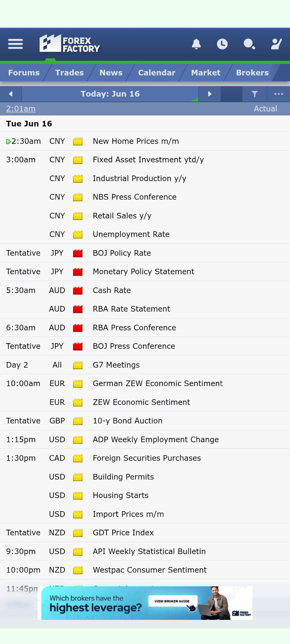Open the Brokers tab

(x=252, y=73)
